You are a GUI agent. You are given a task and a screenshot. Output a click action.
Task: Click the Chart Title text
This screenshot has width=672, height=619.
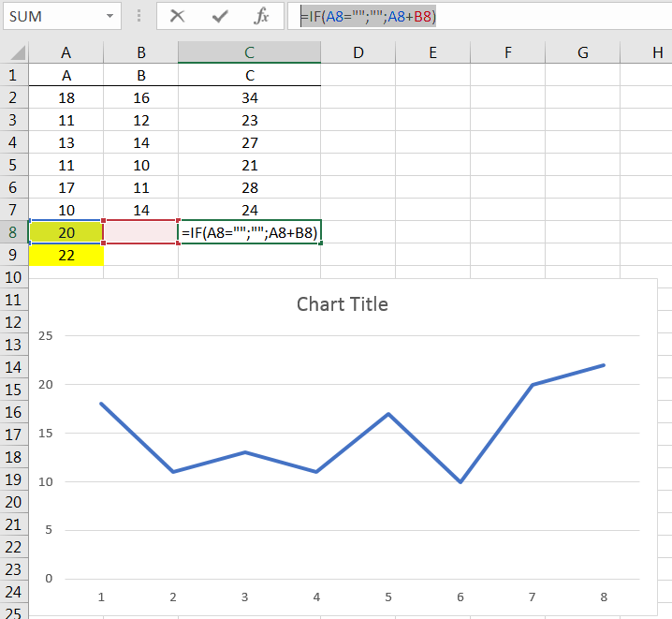point(342,304)
